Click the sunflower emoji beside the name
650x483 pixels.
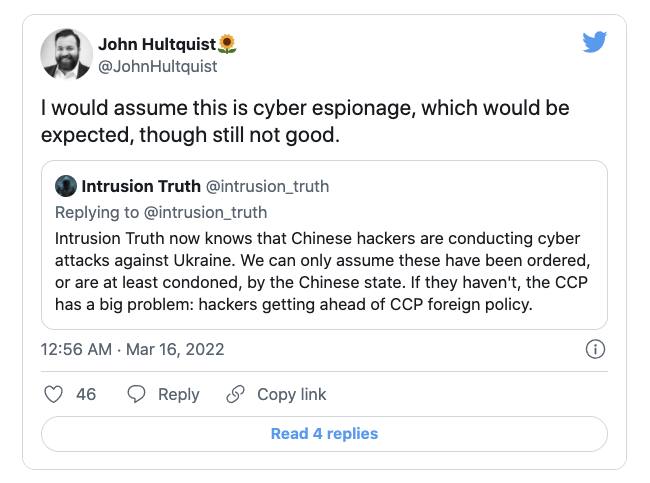(227, 44)
